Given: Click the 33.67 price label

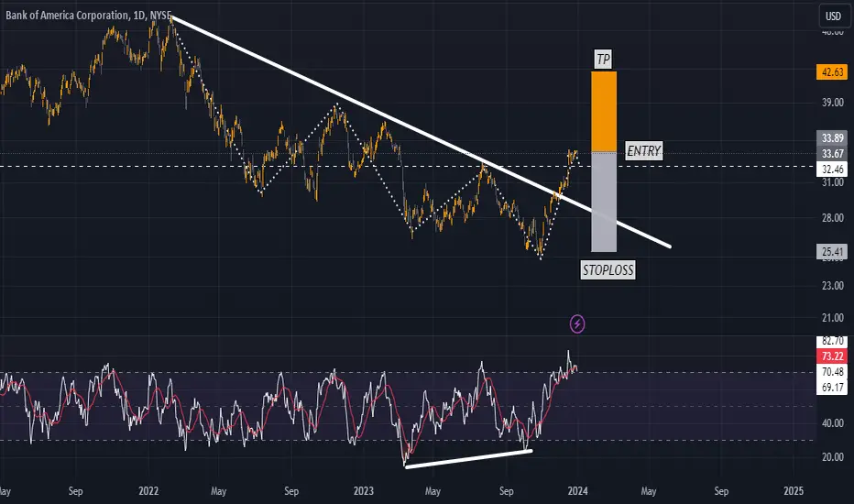Looking at the screenshot, I should [832, 154].
